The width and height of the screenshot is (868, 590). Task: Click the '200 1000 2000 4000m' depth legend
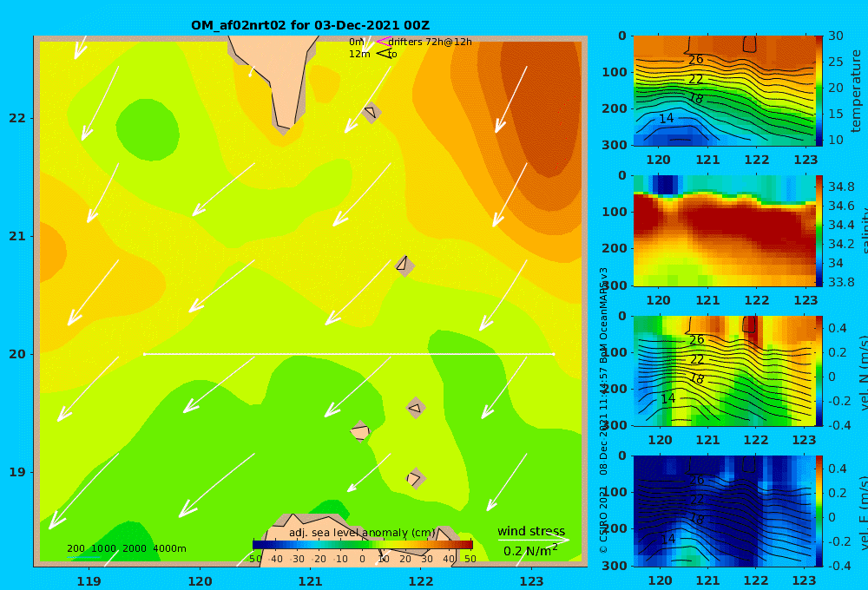pos(126,548)
